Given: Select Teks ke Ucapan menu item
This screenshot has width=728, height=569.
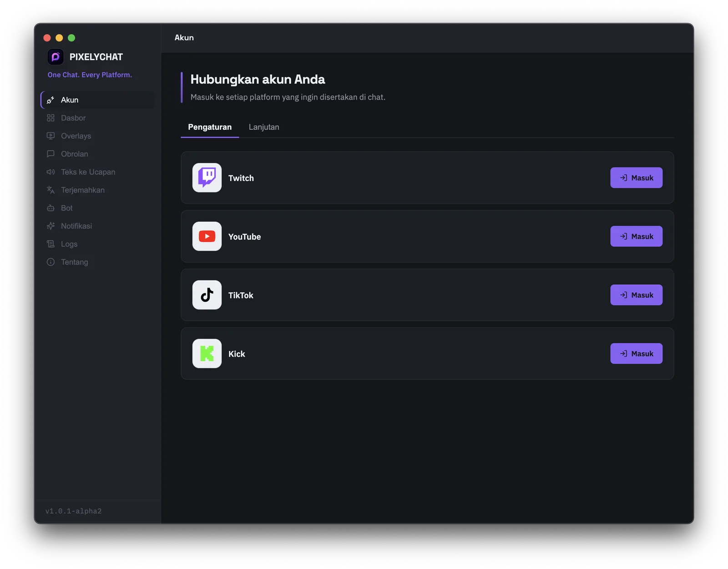Looking at the screenshot, I should click(97, 172).
